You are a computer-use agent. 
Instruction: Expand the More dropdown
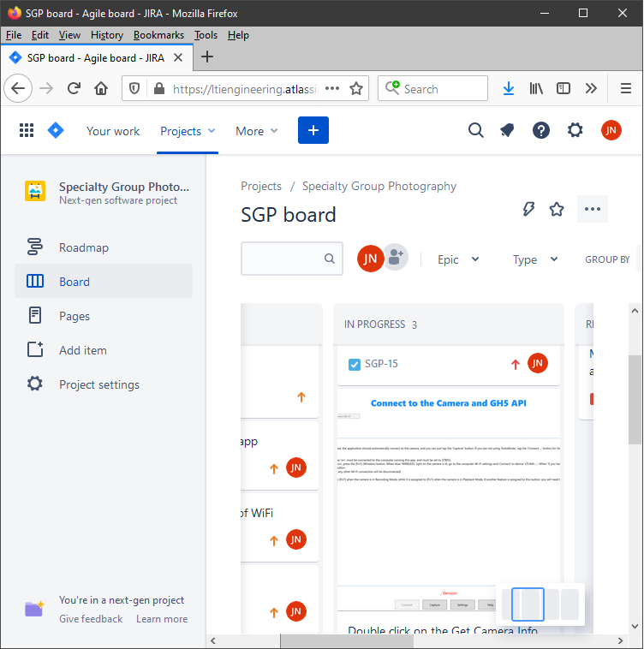[256, 131]
